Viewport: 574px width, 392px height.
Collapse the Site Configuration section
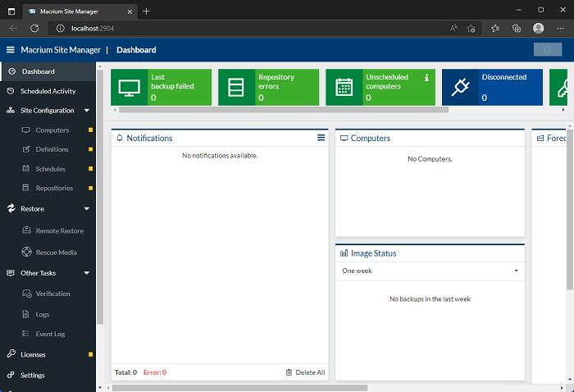86,111
